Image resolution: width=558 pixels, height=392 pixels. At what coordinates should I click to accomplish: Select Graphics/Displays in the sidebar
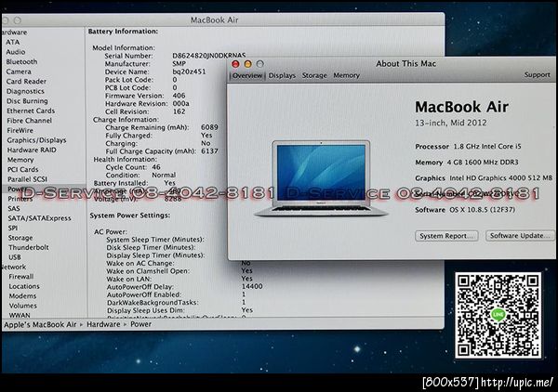tap(36, 140)
